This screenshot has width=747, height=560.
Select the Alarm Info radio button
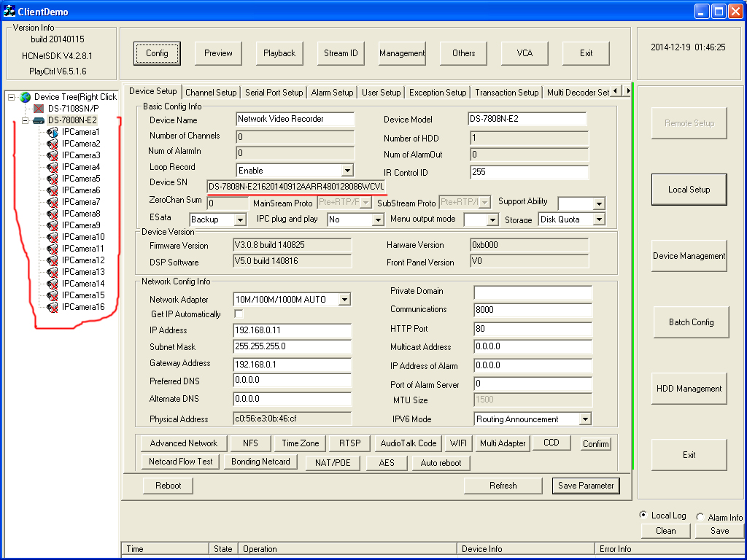(x=700, y=517)
